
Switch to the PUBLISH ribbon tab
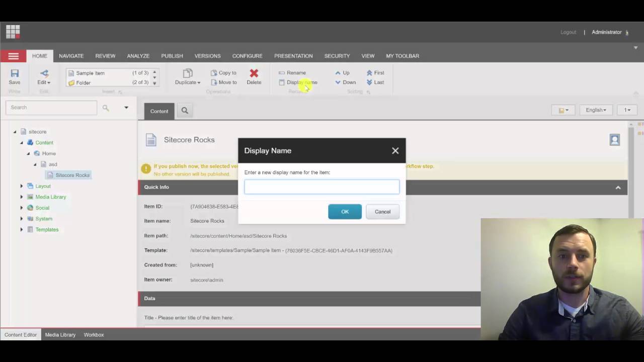(172, 56)
